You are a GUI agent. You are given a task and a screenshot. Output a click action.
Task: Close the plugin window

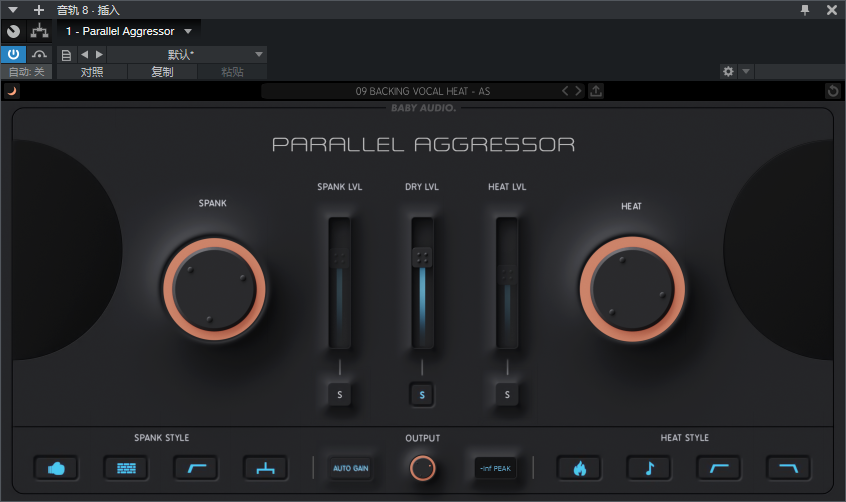(x=831, y=10)
